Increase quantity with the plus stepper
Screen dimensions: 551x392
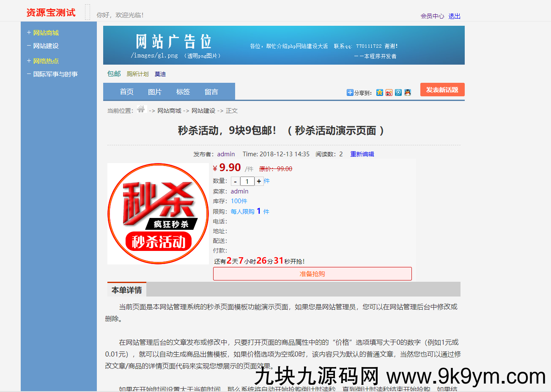pyautogui.click(x=259, y=181)
